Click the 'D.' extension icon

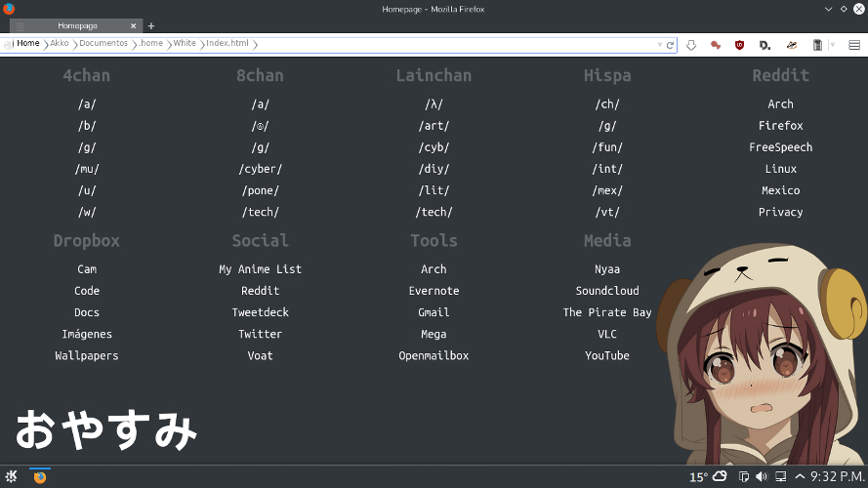(765, 45)
